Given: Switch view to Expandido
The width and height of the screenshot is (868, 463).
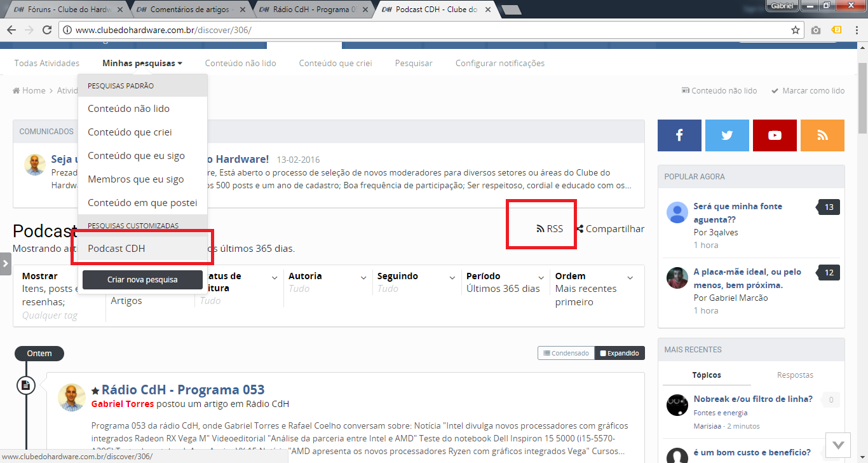Looking at the screenshot, I should (620, 353).
